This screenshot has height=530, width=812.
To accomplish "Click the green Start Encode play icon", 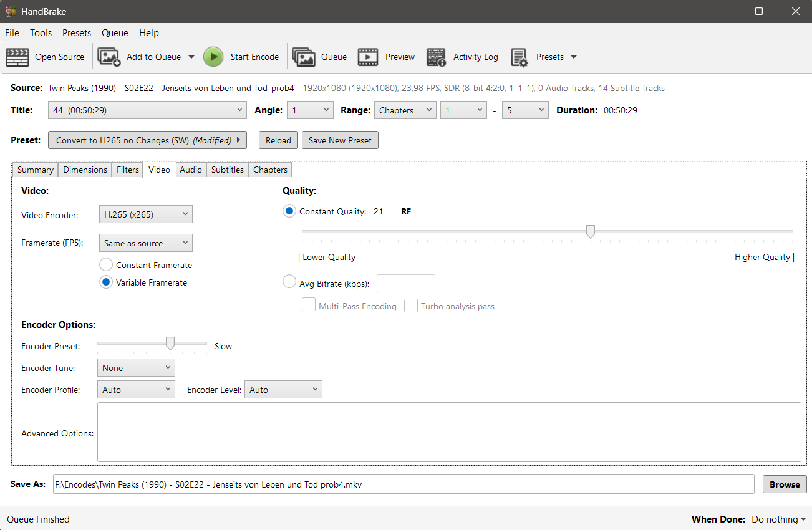I will 213,57.
